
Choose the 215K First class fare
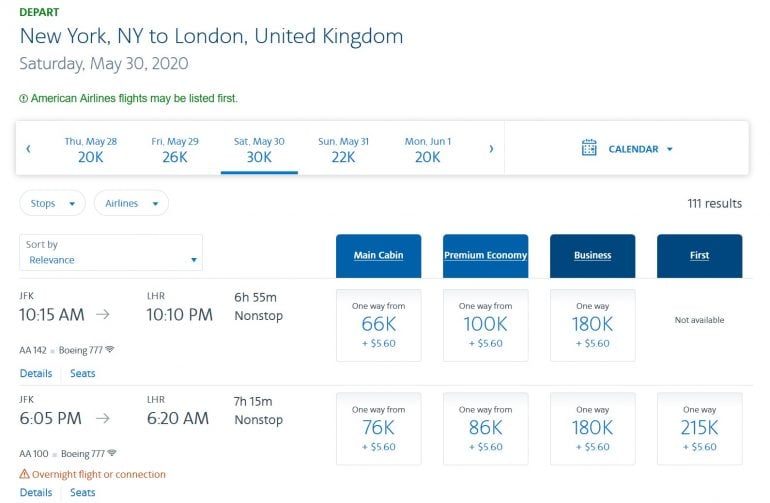click(x=699, y=427)
